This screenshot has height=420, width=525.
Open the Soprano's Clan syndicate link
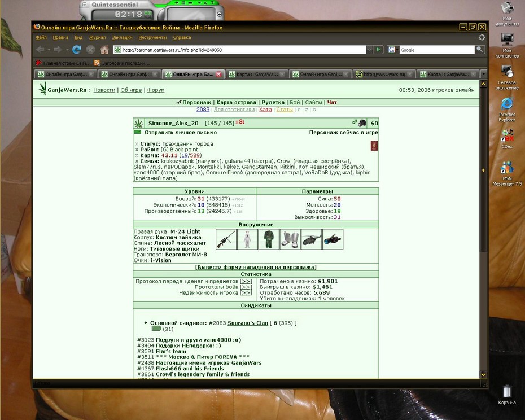point(248,323)
